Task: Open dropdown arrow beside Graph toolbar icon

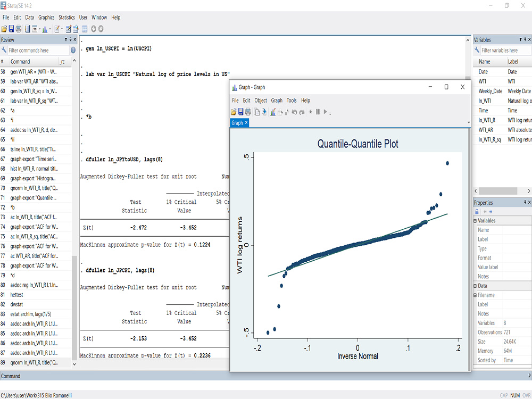Action: (50, 29)
